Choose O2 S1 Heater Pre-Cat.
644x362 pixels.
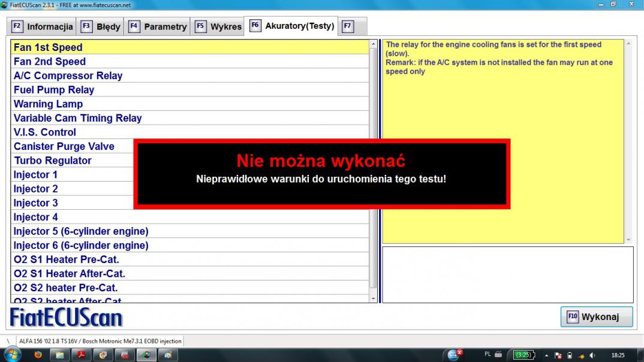(x=189, y=260)
